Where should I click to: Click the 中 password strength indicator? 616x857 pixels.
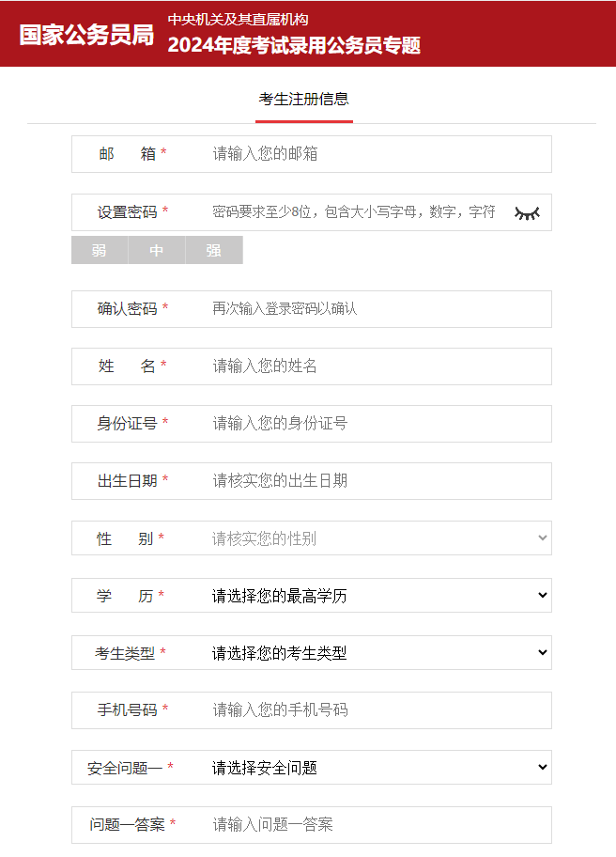pos(157,250)
